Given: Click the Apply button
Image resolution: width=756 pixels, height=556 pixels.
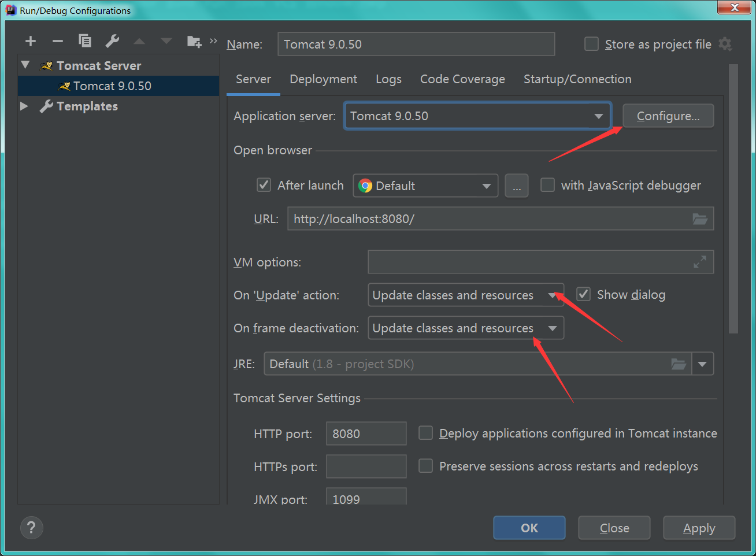Looking at the screenshot, I should point(699,528).
